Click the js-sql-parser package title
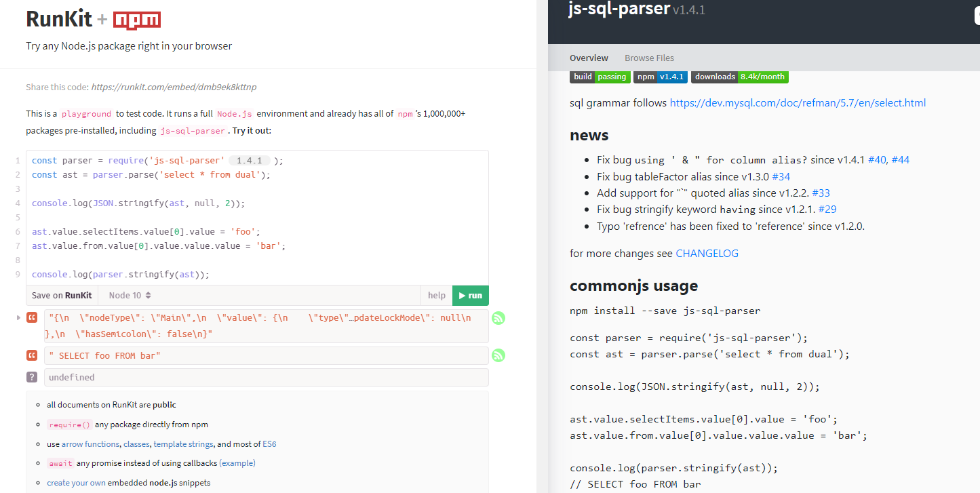Image resolution: width=980 pixels, height=493 pixels. tap(620, 9)
